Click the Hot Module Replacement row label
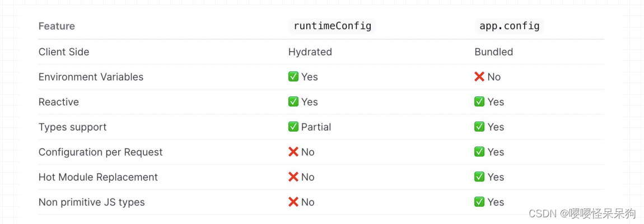Viewport: 644px width, 224px height. [x=98, y=177]
